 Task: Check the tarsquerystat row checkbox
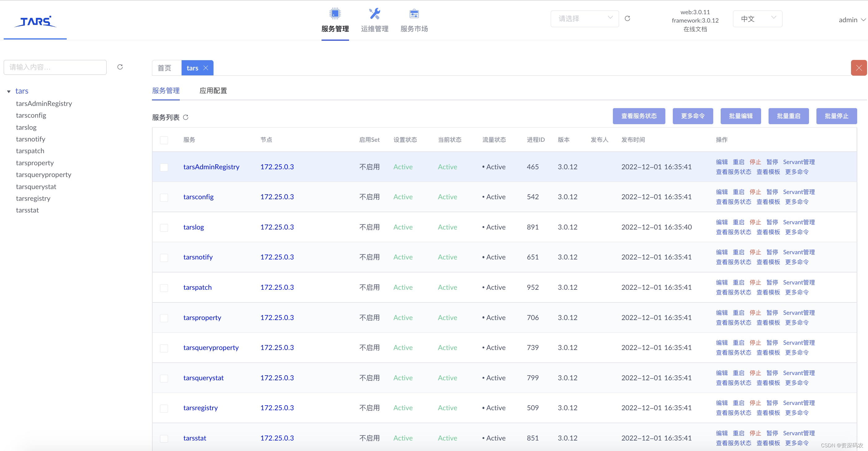click(164, 378)
